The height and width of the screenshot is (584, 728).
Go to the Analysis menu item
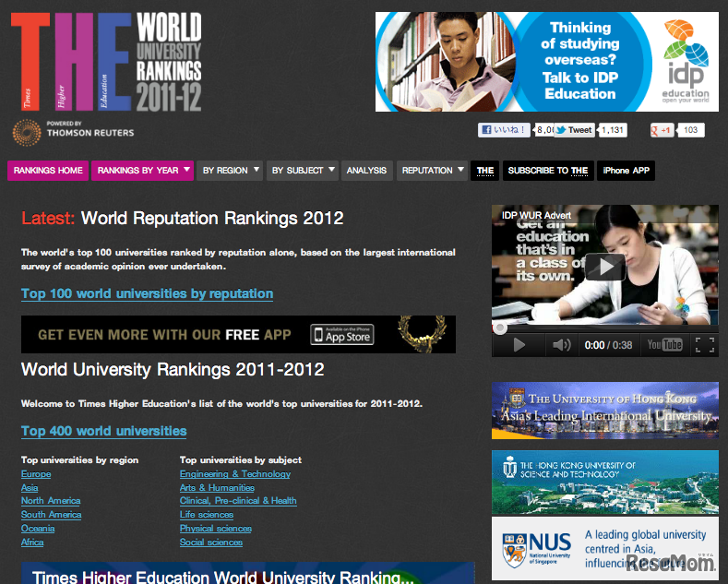(366, 171)
